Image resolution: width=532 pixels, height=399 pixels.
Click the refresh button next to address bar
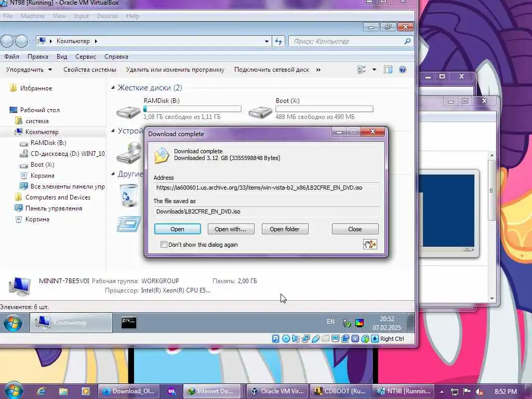tap(278, 42)
